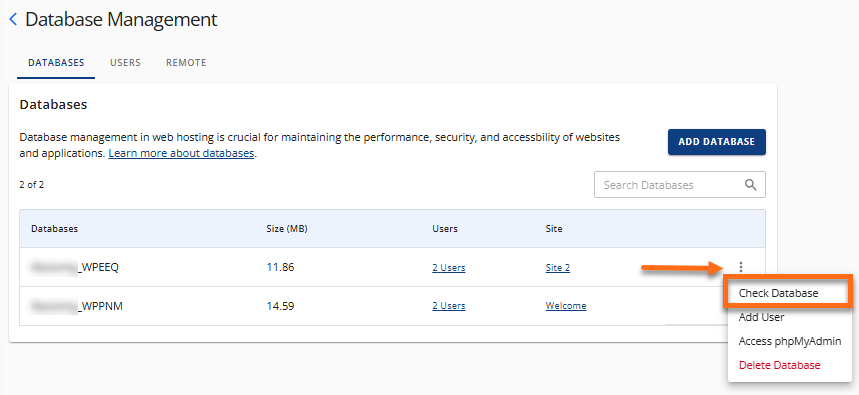This screenshot has width=859, height=395.
Task: Click the Database Management page title
Action: 121,20
